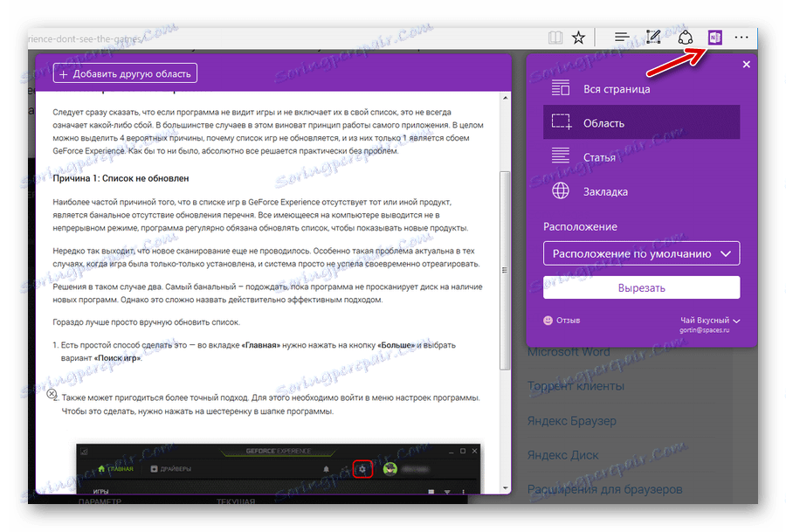
Task: Click the OneNote Clipper extension icon
Action: pos(714,38)
